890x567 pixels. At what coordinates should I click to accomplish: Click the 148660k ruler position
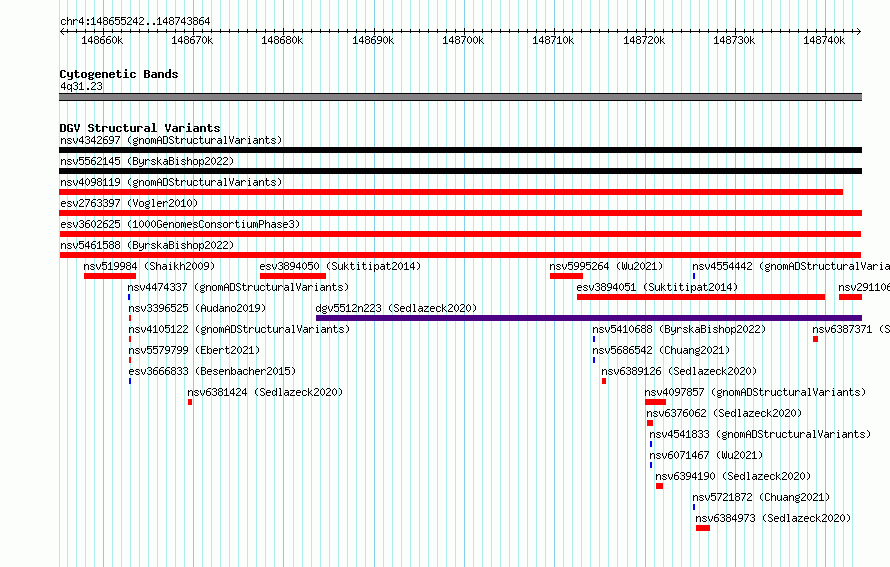(x=102, y=40)
